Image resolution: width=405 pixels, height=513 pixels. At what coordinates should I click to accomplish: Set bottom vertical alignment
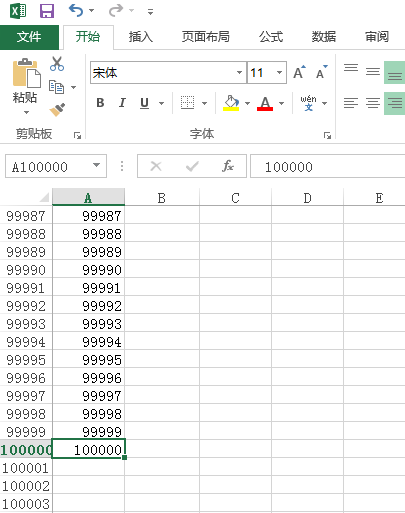pos(395,73)
